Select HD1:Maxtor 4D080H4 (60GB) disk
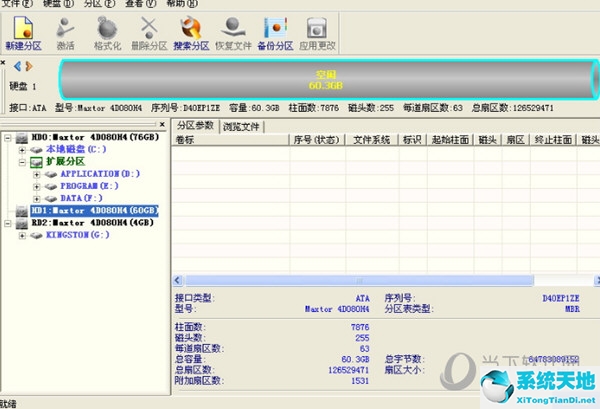Viewport: 600px width, 409px height. tap(94, 210)
